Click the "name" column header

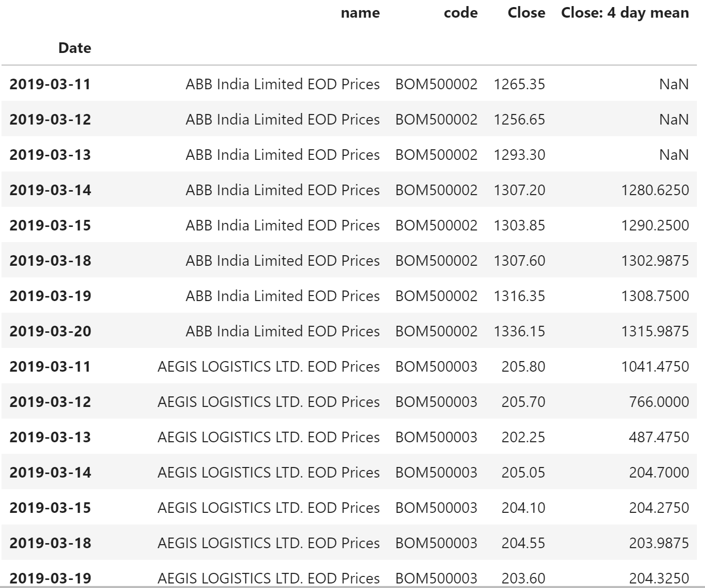[360, 13]
